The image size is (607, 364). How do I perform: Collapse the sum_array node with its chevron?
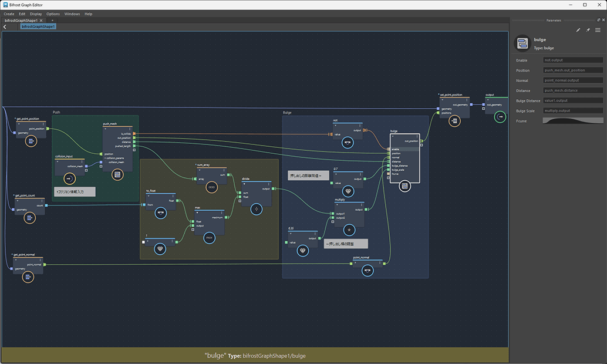click(199, 170)
